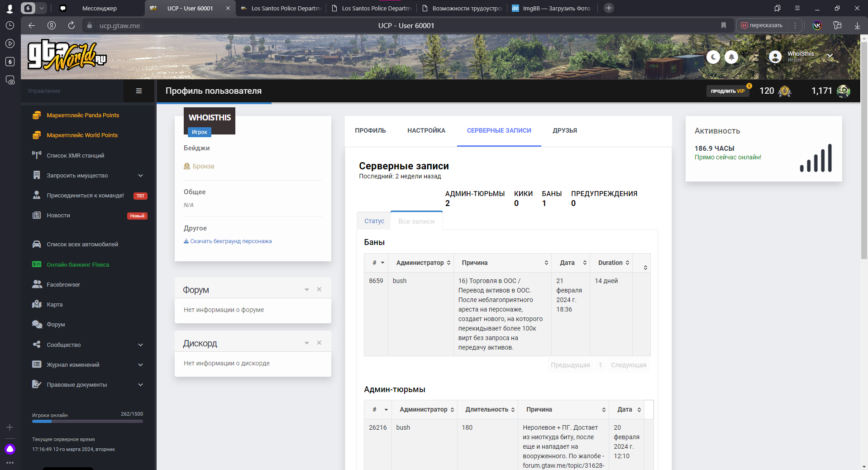
Task: Open Список всех автомобилей car icon
Action: pyautogui.click(x=37, y=245)
